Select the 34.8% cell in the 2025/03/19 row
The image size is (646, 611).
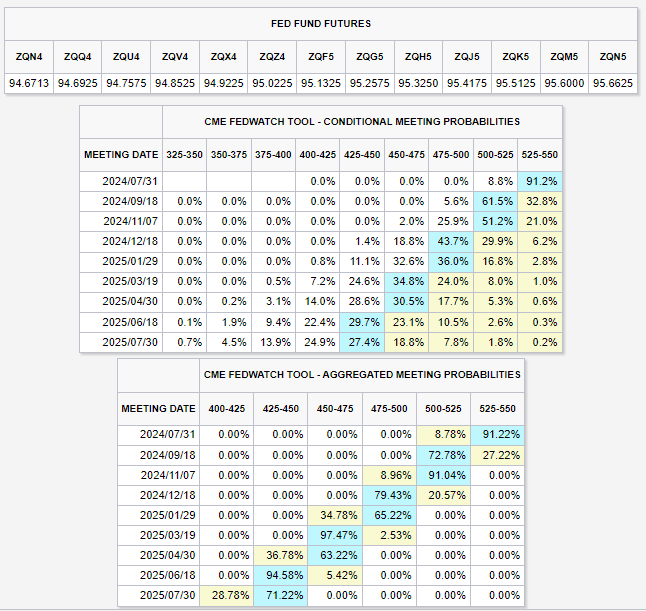coord(407,281)
